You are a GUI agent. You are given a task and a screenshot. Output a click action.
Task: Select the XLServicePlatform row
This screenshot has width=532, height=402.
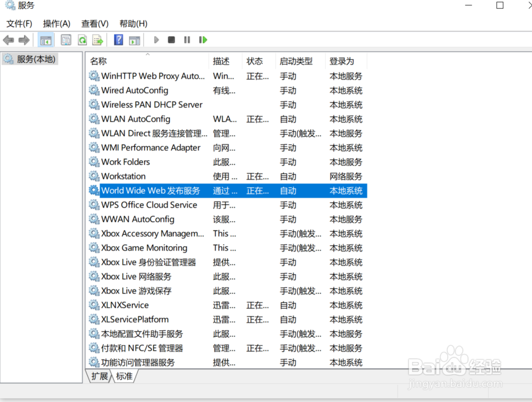click(x=228, y=319)
